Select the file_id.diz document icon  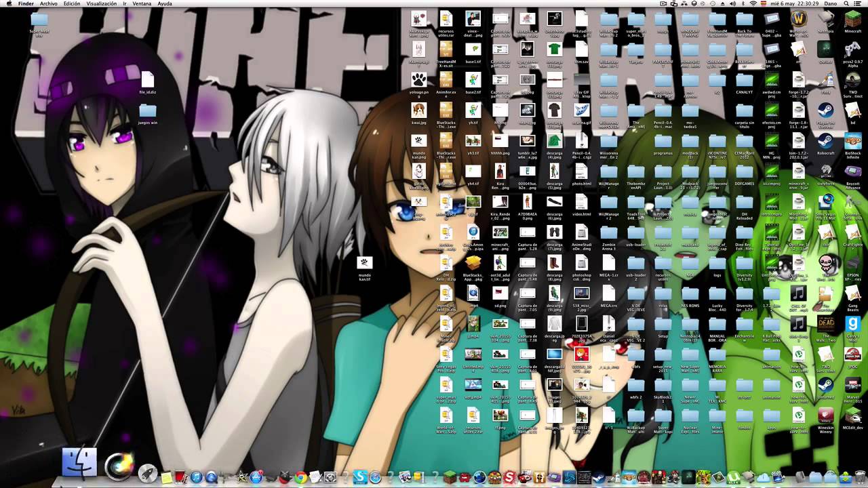pos(147,80)
